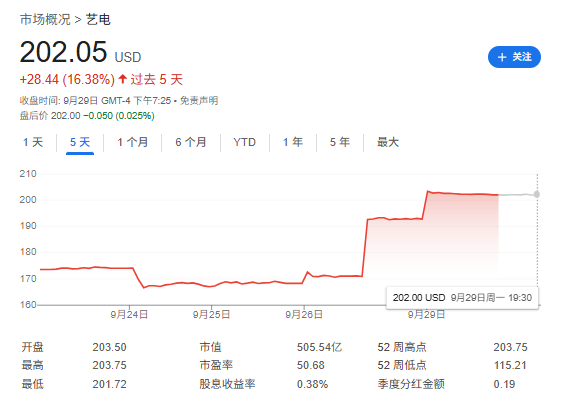Switch to the 6 个月 tab
Viewport: 561px width, 403px height.
point(191,142)
